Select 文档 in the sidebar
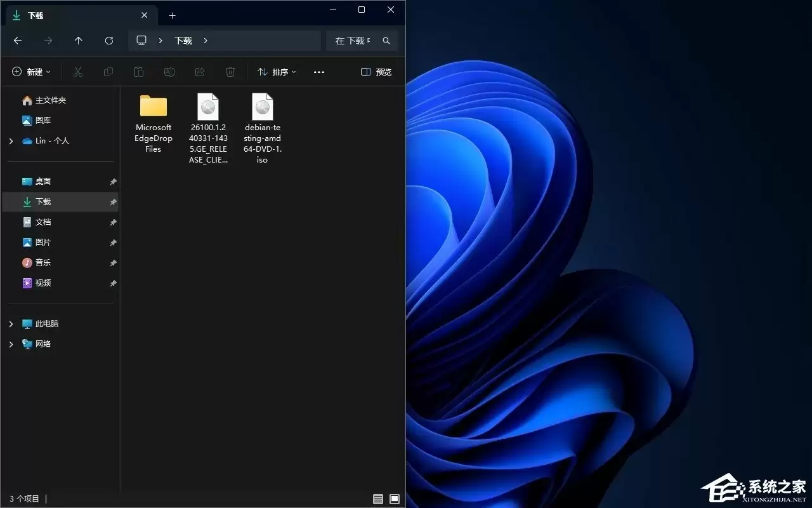This screenshot has width=812, height=508. (x=43, y=222)
